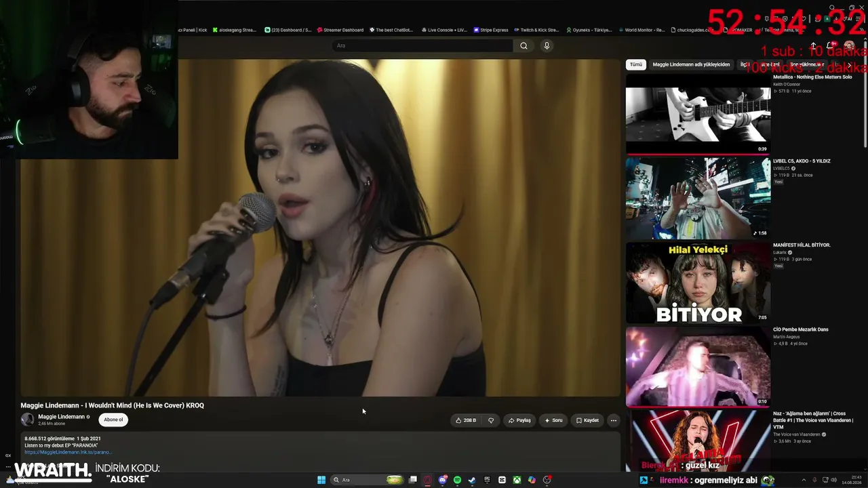Screen dimensions: 868x488
Task: Select the Tümü filter chip
Action: click(635, 64)
